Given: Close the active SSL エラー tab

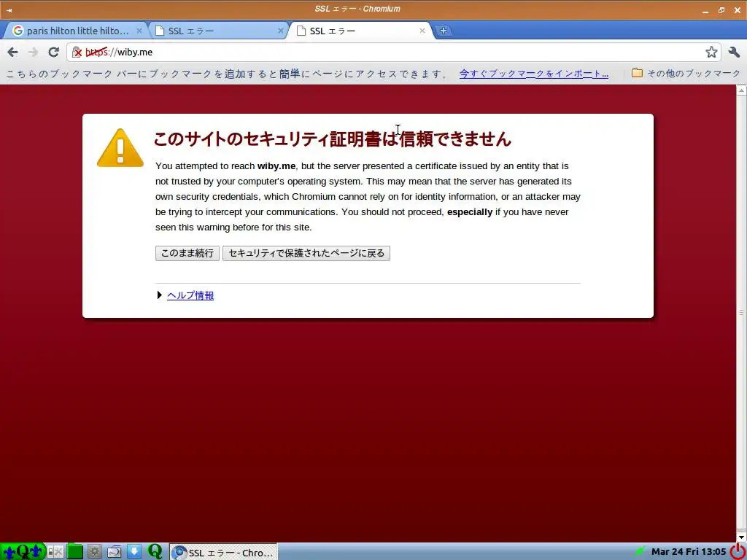Looking at the screenshot, I should 422,31.
